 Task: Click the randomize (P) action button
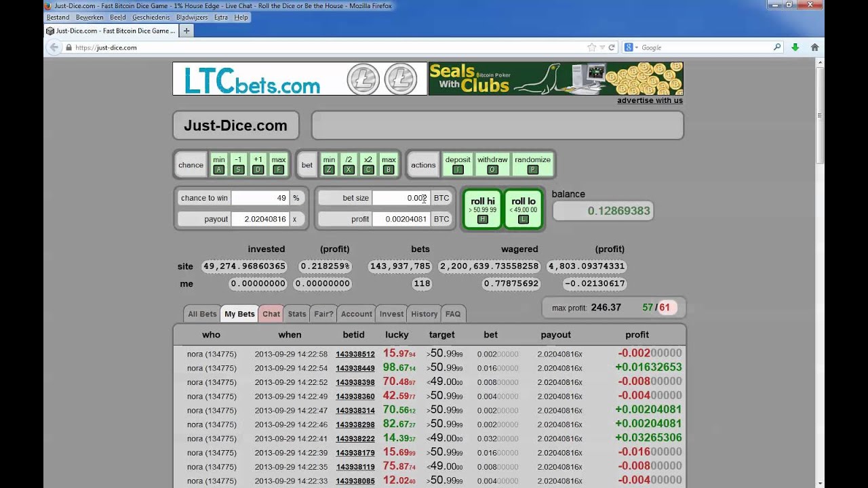[532, 164]
